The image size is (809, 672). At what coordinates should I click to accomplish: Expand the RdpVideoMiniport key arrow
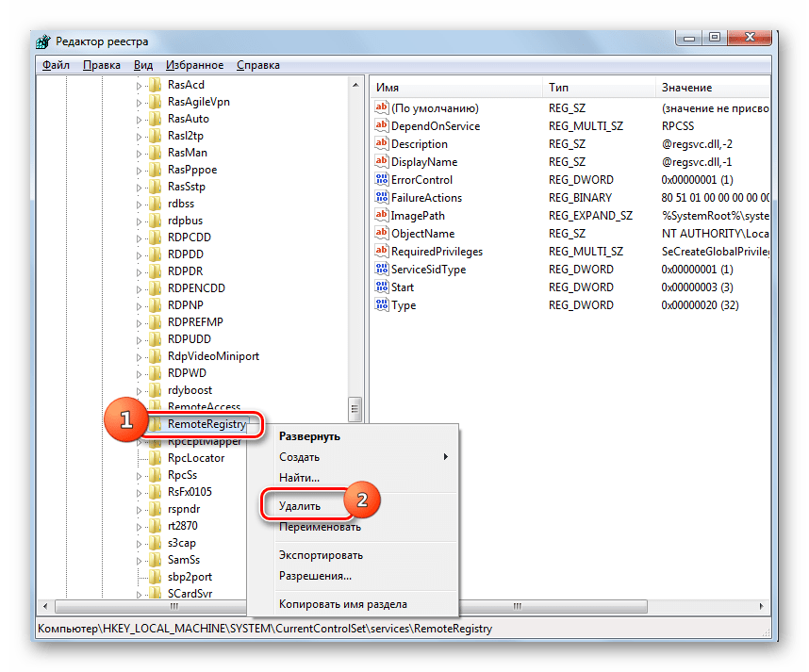pos(140,356)
